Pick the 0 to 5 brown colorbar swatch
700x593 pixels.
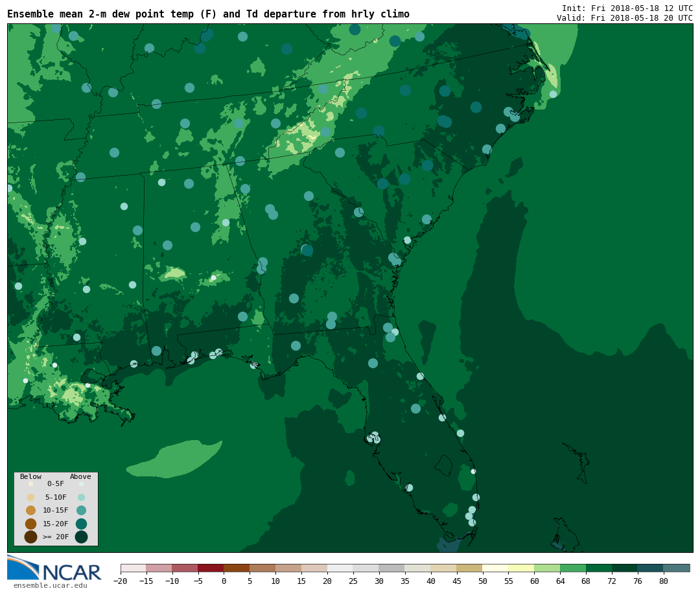coord(237,568)
